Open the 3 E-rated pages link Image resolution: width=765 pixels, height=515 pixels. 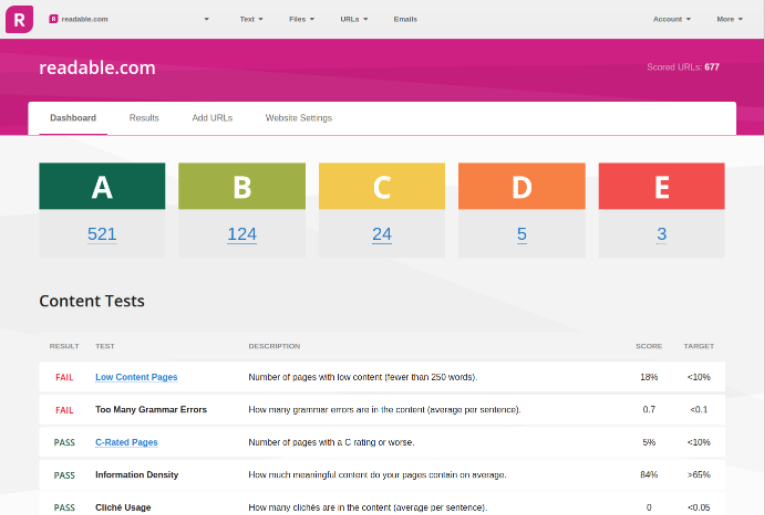tap(662, 234)
